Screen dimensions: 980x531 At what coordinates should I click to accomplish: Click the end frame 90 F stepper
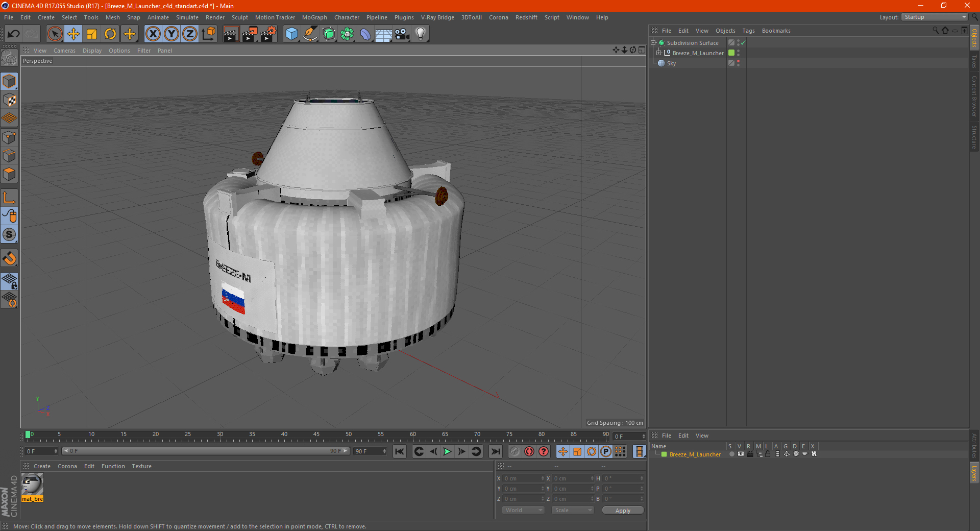click(x=384, y=451)
